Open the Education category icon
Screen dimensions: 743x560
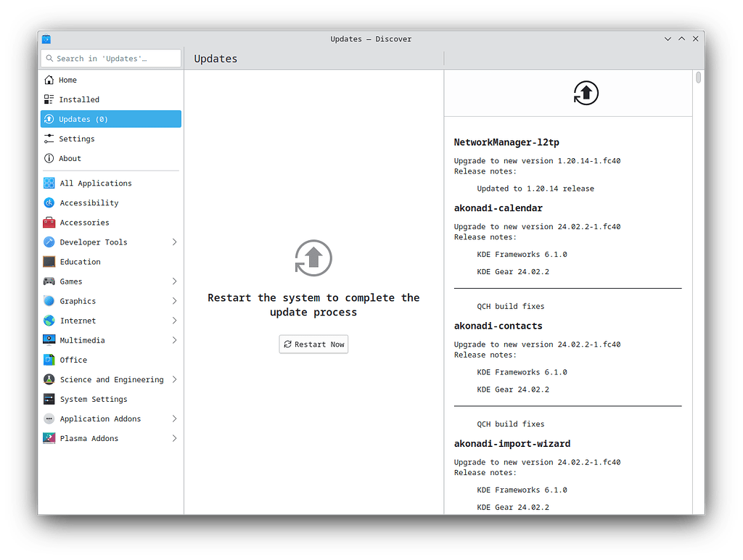coord(49,262)
